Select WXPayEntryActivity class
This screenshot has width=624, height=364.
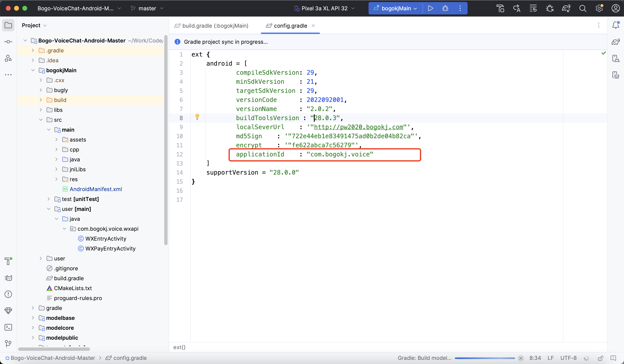coord(107,248)
